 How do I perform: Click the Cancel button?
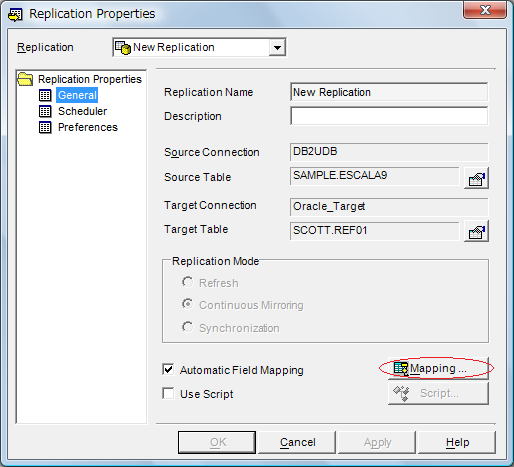(x=297, y=442)
